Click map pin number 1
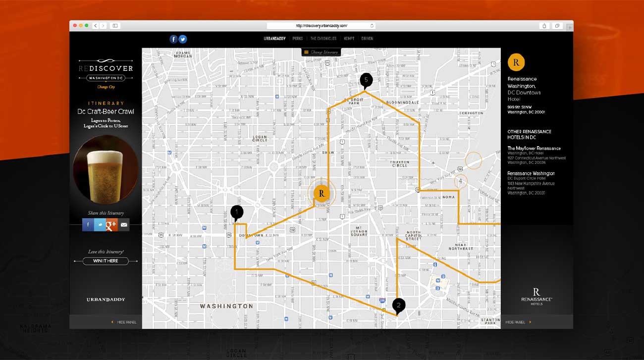The width and height of the screenshot is (644, 360). pyautogui.click(x=237, y=213)
